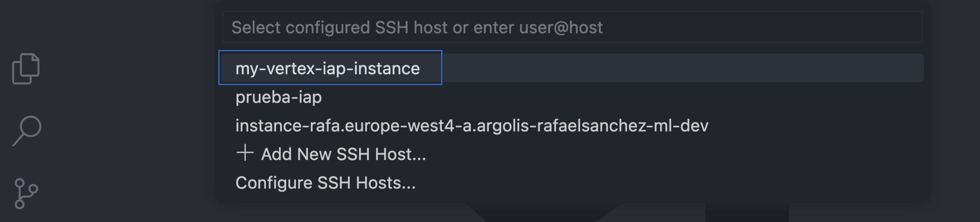Show the file Explorer from the activity bar
Screen dimensions: 980x222
pos(26,68)
